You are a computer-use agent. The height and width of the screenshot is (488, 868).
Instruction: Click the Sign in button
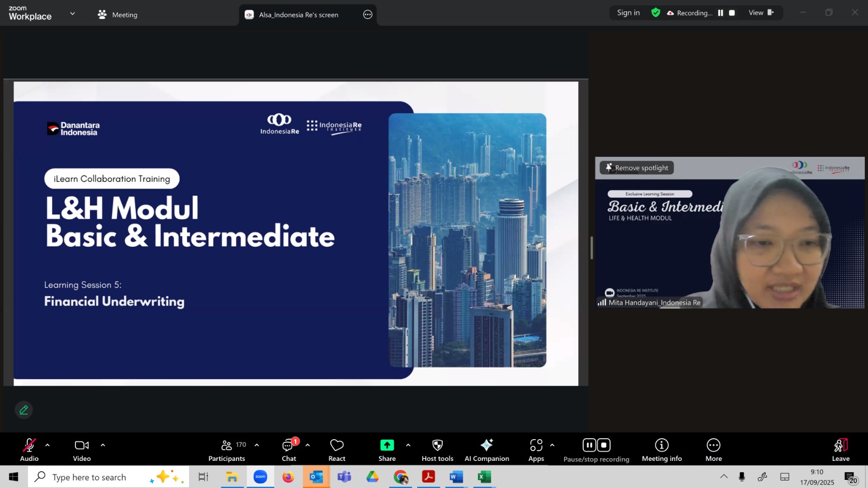pyautogui.click(x=628, y=13)
